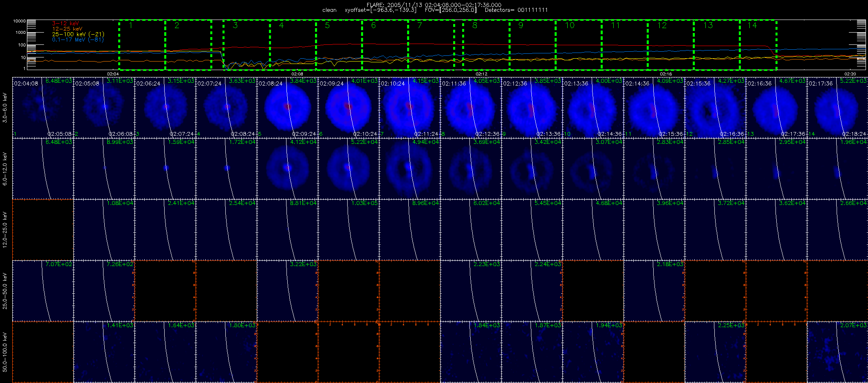Click the orange 12-25 keV legend entry
The width and height of the screenshot is (868, 383).
coord(67,29)
